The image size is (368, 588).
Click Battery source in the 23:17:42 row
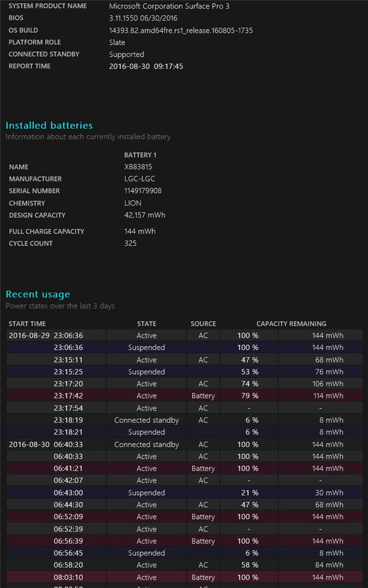point(203,396)
